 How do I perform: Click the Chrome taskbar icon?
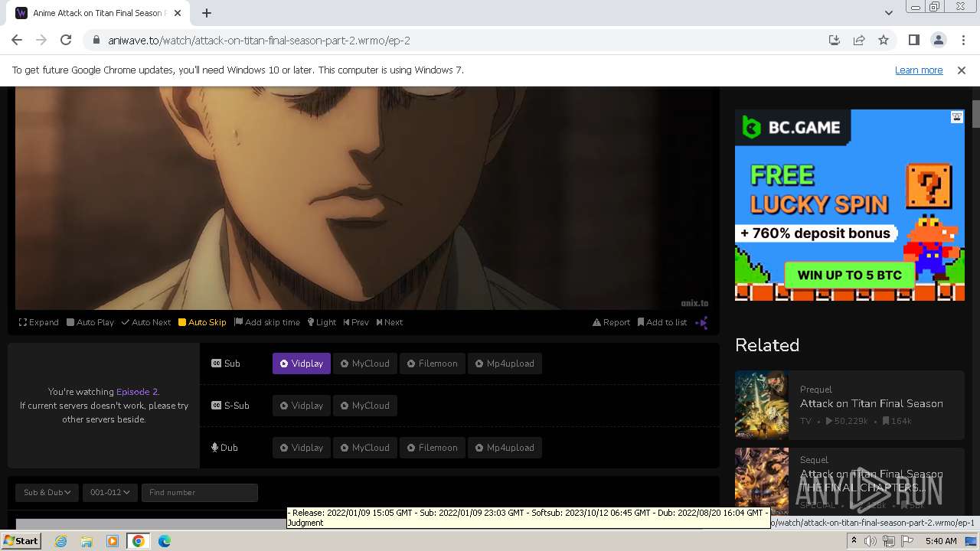(139, 541)
